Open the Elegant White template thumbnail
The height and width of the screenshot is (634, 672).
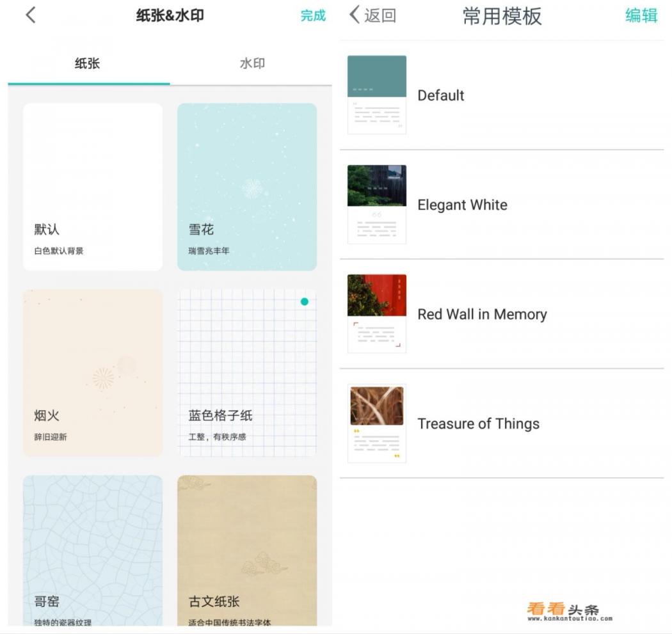(376, 204)
